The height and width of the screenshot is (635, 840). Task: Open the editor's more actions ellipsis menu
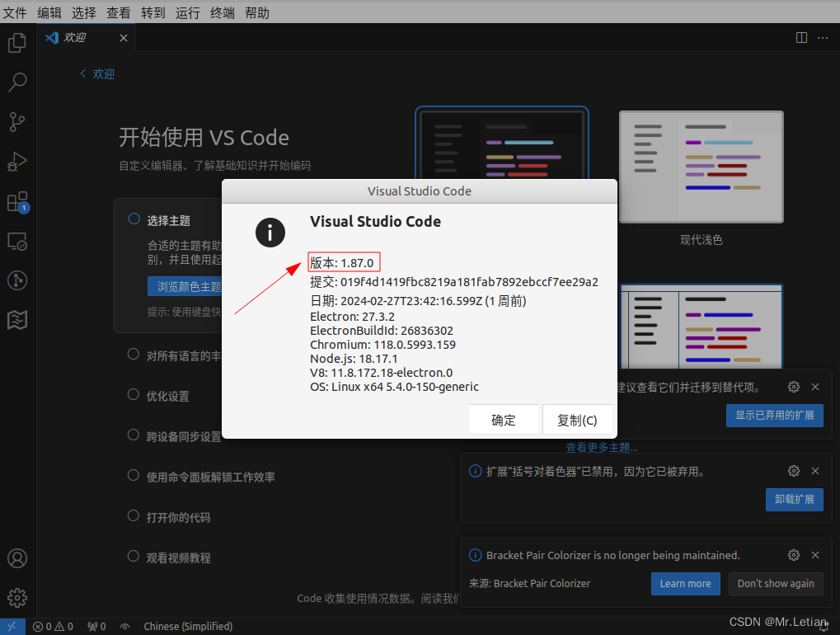(823, 37)
